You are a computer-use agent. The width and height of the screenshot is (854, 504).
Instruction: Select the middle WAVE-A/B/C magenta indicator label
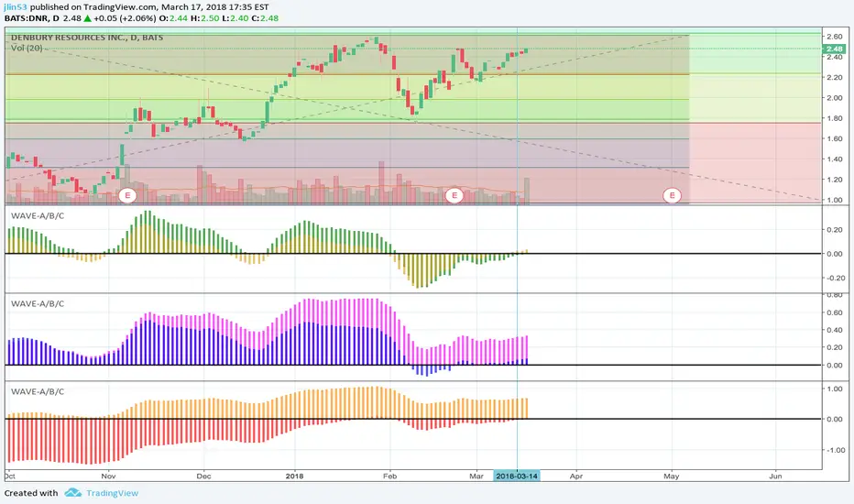[x=38, y=303]
